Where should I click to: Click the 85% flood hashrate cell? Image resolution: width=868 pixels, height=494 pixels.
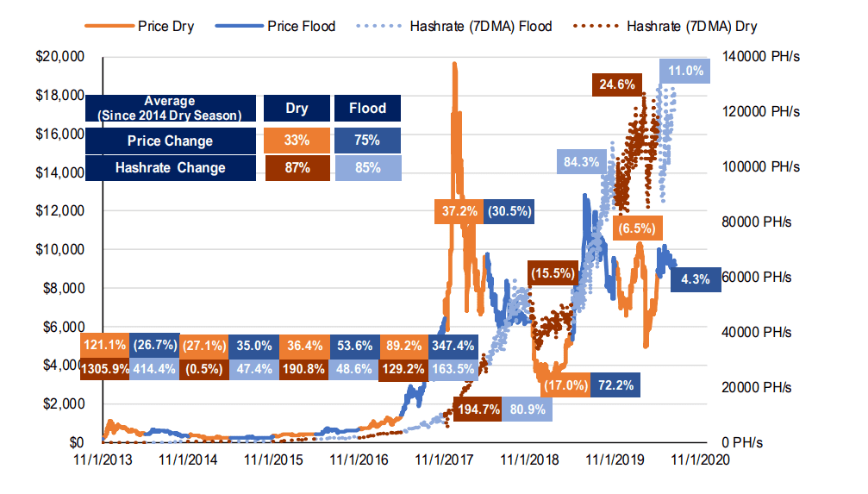click(367, 168)
